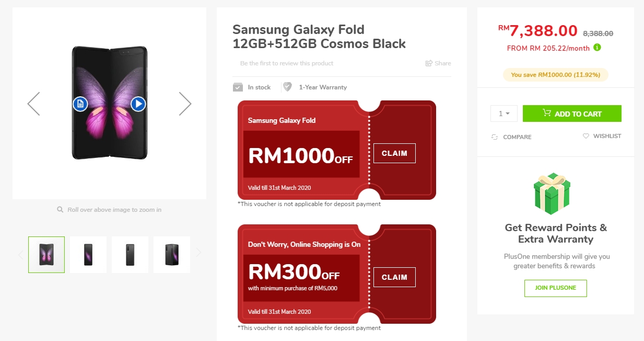
Task: Play the product video overlay button
Action: click(138, 104)
